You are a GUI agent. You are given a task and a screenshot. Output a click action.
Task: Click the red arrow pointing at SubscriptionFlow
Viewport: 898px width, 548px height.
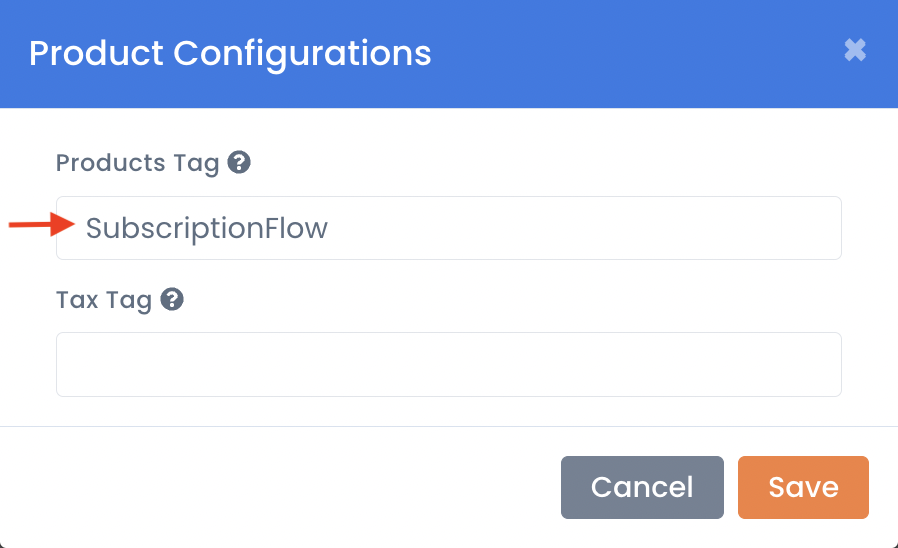[x=41, y=224]
